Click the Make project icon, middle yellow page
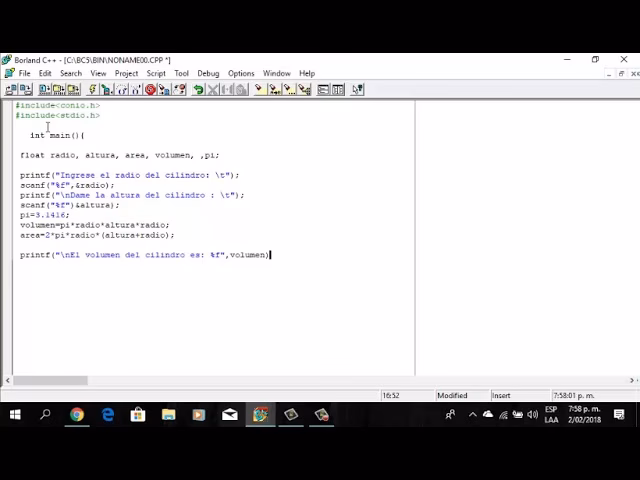Image resolution: width=640 pixels, height=480 pixels. point(59,89)
